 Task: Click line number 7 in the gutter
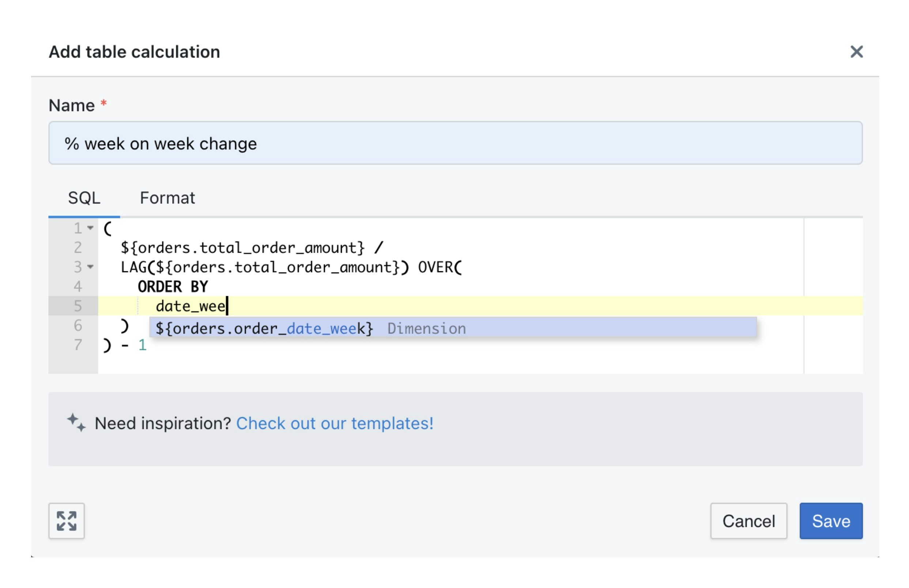click(78, 345)
